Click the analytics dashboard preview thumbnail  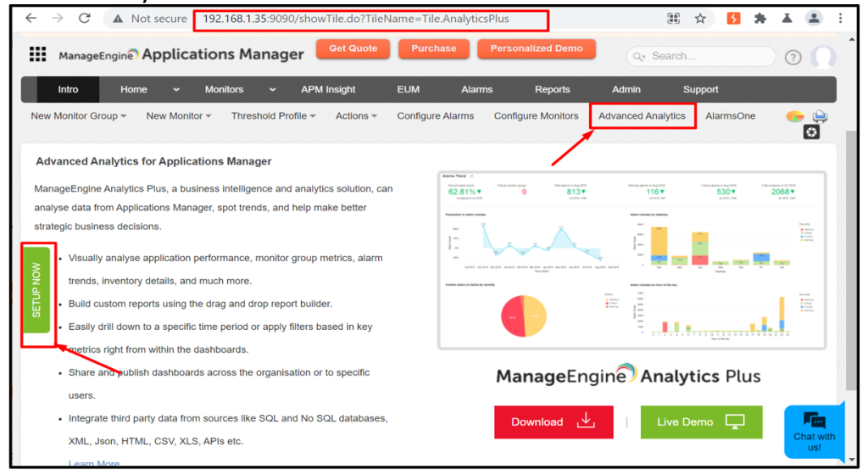[x=632, y=260]
